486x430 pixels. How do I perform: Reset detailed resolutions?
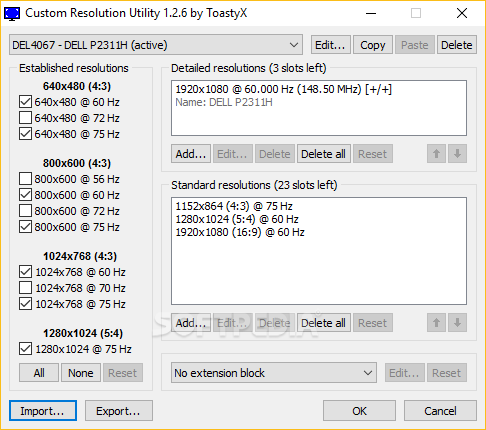373,154
